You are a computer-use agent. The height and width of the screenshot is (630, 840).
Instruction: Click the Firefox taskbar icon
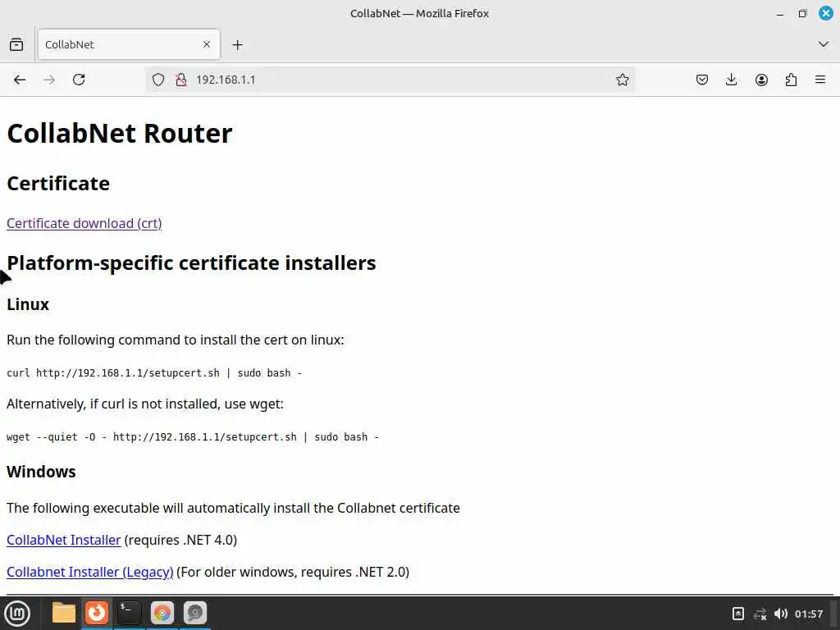click(97, 613)
